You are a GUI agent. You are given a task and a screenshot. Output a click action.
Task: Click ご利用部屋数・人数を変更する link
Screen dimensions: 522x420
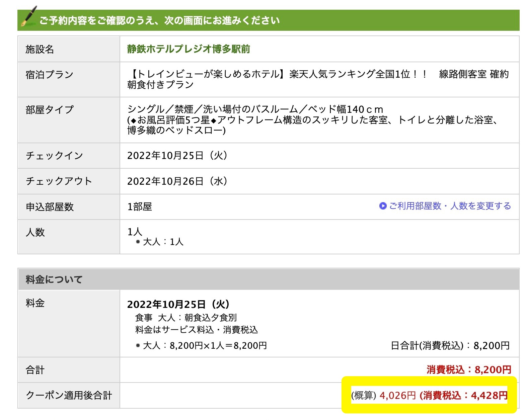coord(450,206)
